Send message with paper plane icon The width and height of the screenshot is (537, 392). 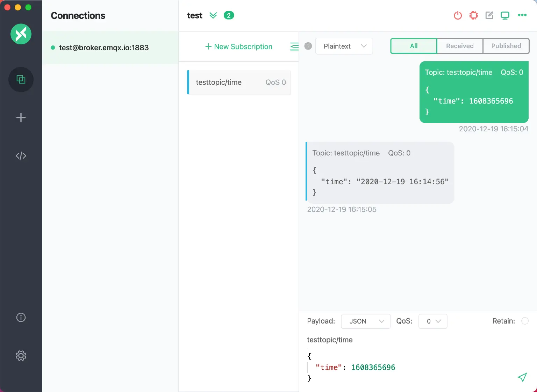pos(522,377)
